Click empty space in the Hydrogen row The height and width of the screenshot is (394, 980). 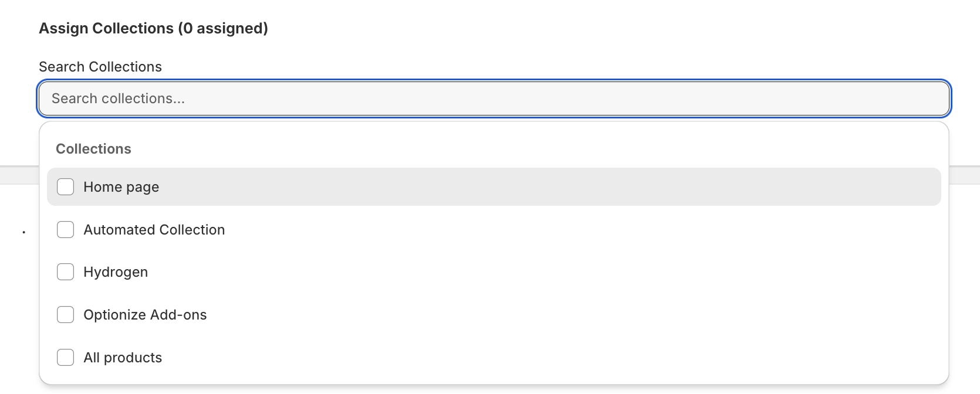pyautogui.click(x=528, y=272)
